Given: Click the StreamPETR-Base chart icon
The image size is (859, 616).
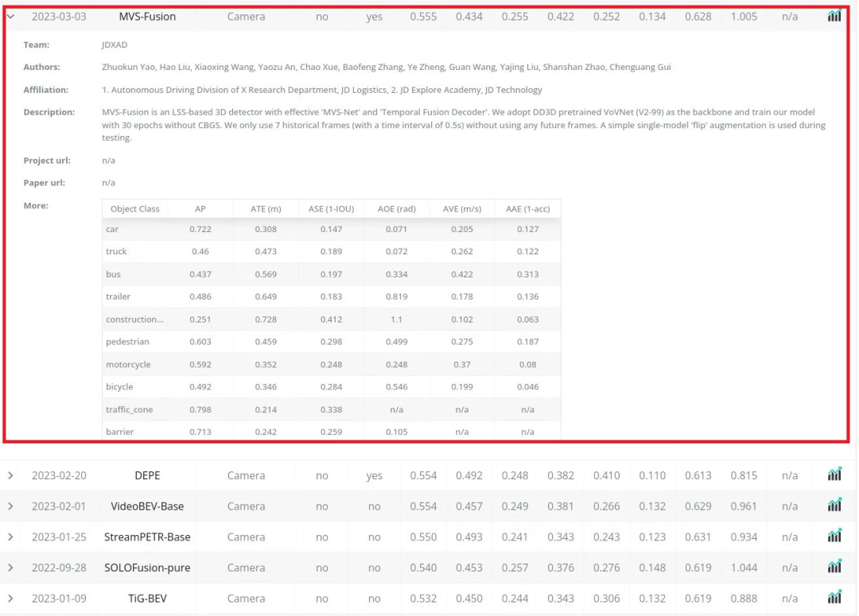Looking at the screenshot, I should (834, 537).
